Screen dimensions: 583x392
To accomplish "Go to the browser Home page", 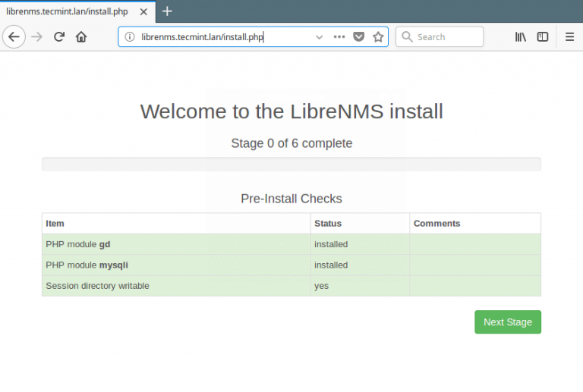I will tap(81, 36).
